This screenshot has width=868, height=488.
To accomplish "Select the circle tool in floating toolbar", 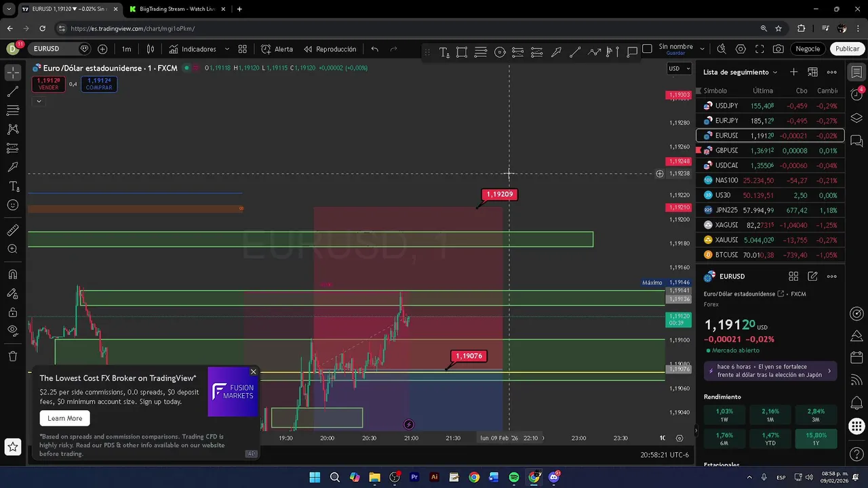I will click(x=500, y=52).
